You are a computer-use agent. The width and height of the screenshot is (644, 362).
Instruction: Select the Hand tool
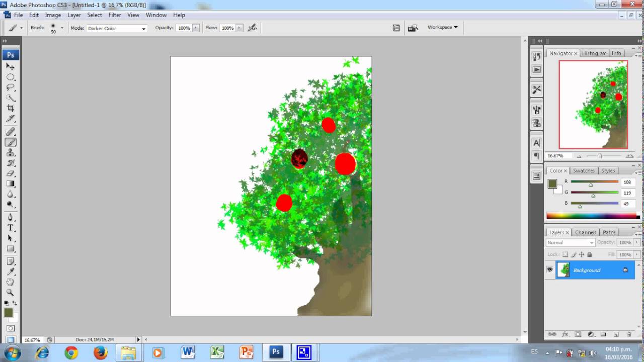pyautogui.click(x=11, y=282)
